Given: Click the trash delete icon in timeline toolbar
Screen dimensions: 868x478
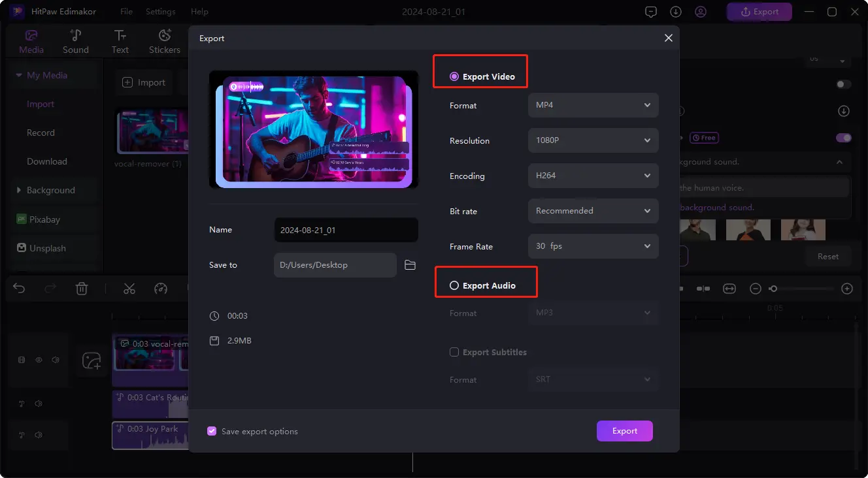Looking at the screenshot, I should [82, 289].
